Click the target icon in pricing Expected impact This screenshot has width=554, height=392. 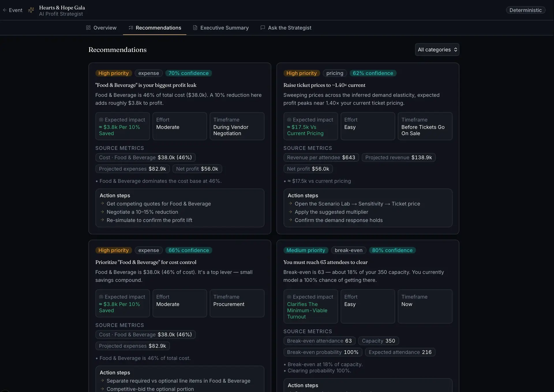pyautogui.click(x=289, y=120)
